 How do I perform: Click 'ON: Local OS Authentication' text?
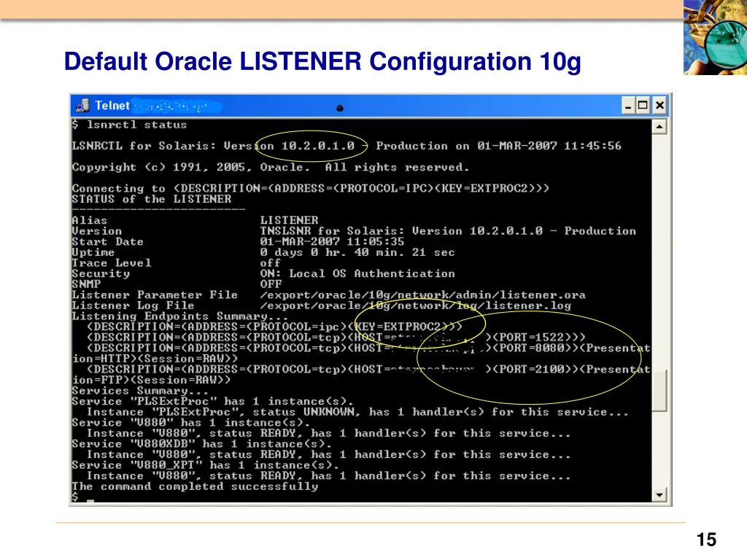[357, 273]
